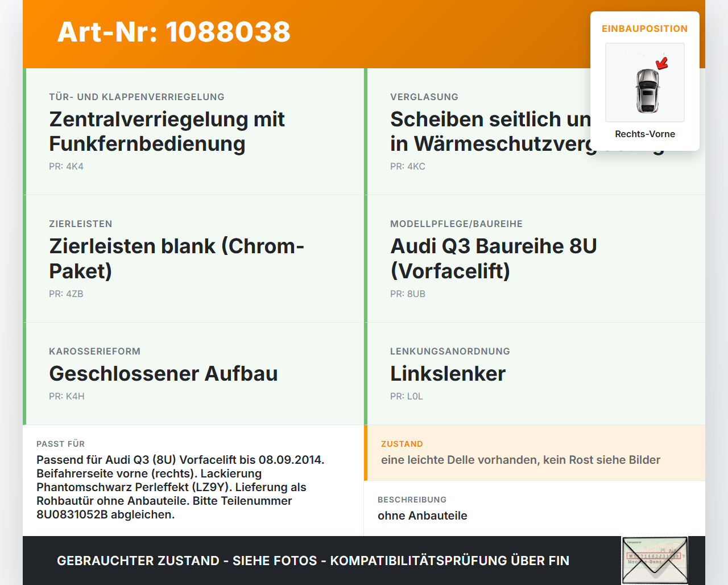Image resolution: width=728 pixels, height=585 pixels.
Task: Click the 'LENKUNGSANORDNUNG' label
Action: click(x=450, y=352)
